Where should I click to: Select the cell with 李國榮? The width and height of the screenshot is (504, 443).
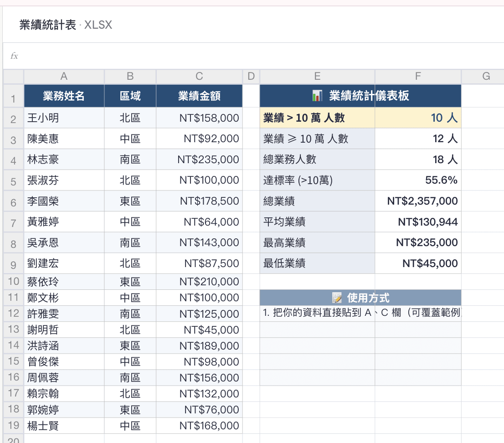click(x=64, y=201)
